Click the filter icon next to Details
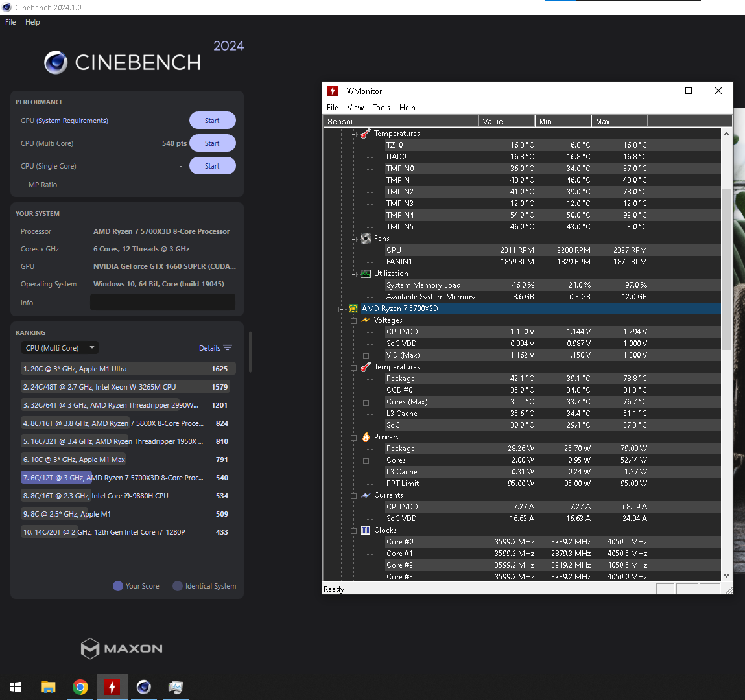 [x=228, y=347]
